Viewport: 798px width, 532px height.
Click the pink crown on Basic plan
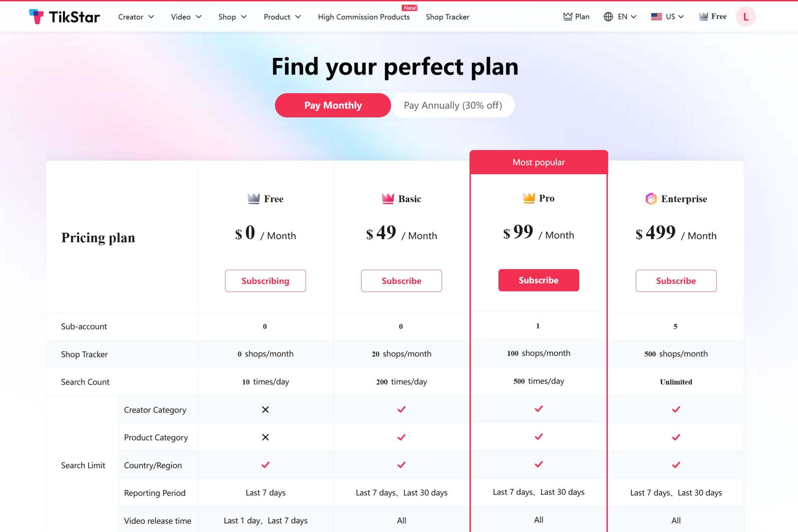tap(388, 199)
